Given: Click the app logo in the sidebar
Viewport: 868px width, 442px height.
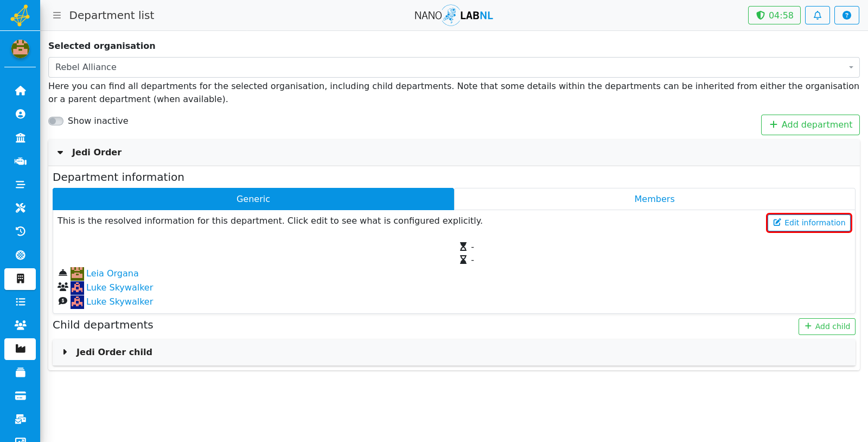Looking at the screenshot, I should [x=20, y=15].
